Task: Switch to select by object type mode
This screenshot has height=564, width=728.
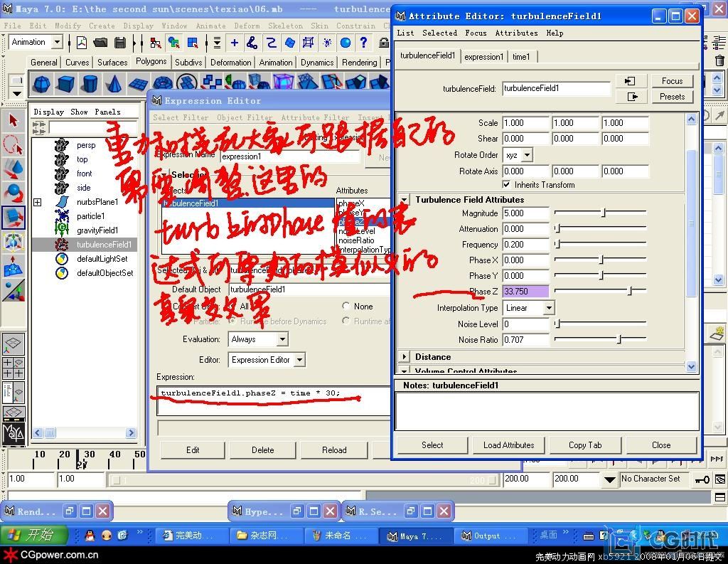Action: click(174, 43)
